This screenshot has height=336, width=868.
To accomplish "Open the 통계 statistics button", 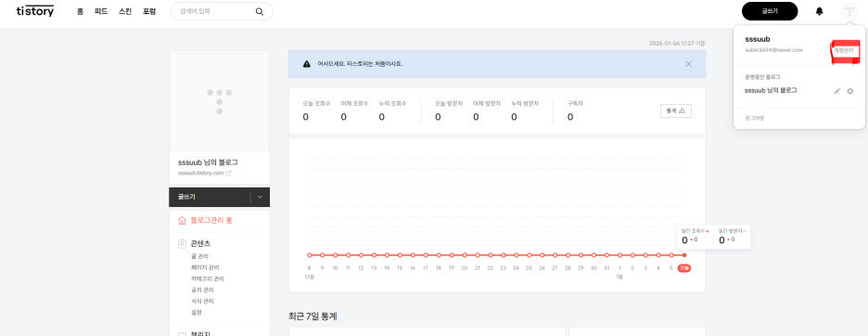I will [x=676, y=110].
